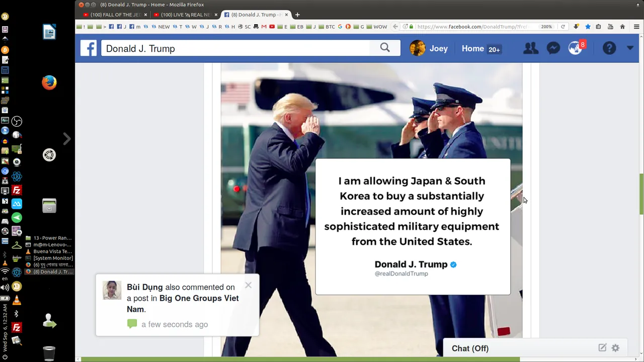Open the Chat (Off) bar
This screenshot has width=644, height=362.
point(535,348)
